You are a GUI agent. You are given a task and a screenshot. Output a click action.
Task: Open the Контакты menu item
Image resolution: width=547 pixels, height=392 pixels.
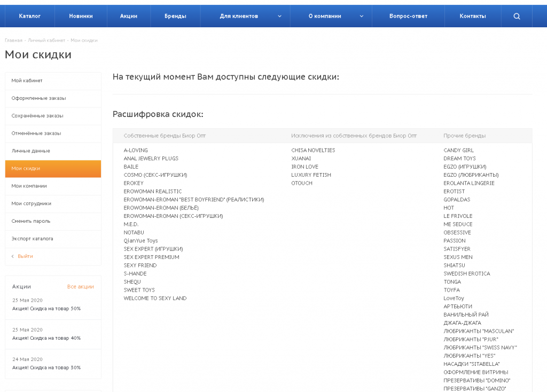[473, 16]
